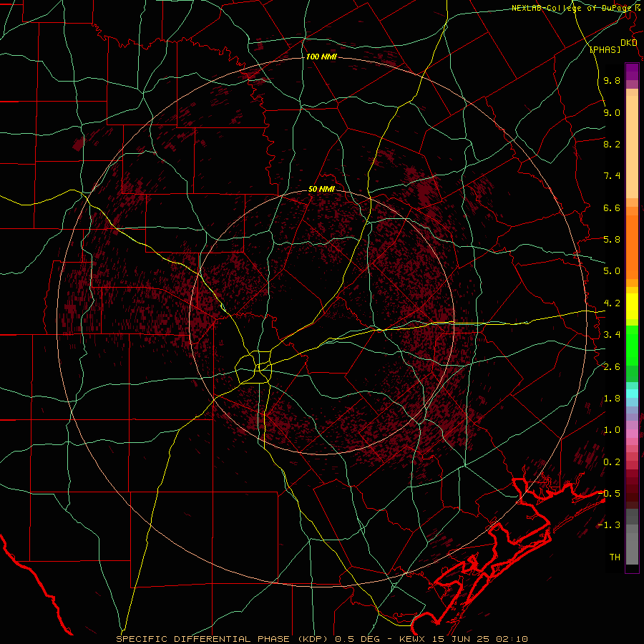Click the TH threshold label
The image size is (644, 644).
pos(615,557)
